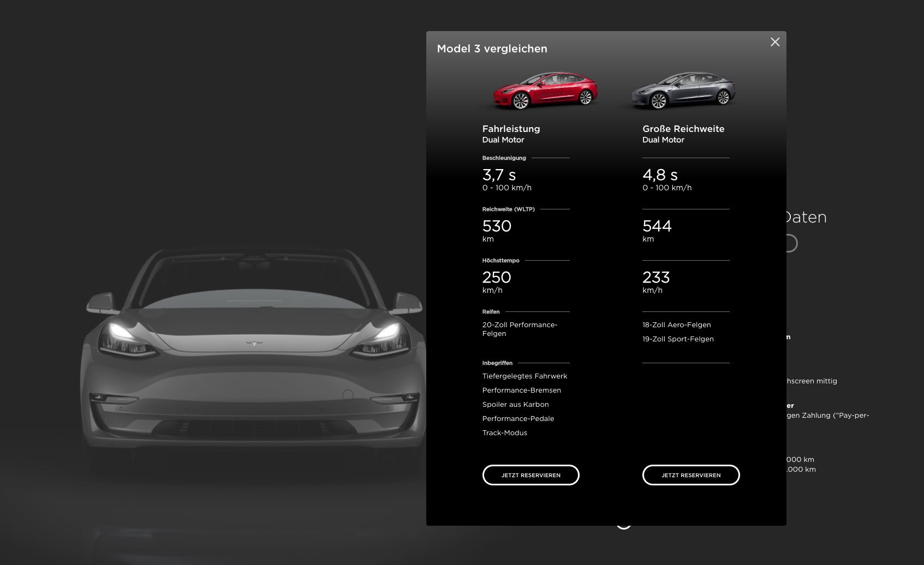
Task: Reserve the Fahrleistung model with Jetzt Reservieren
Action: click(x=530, y=475)
